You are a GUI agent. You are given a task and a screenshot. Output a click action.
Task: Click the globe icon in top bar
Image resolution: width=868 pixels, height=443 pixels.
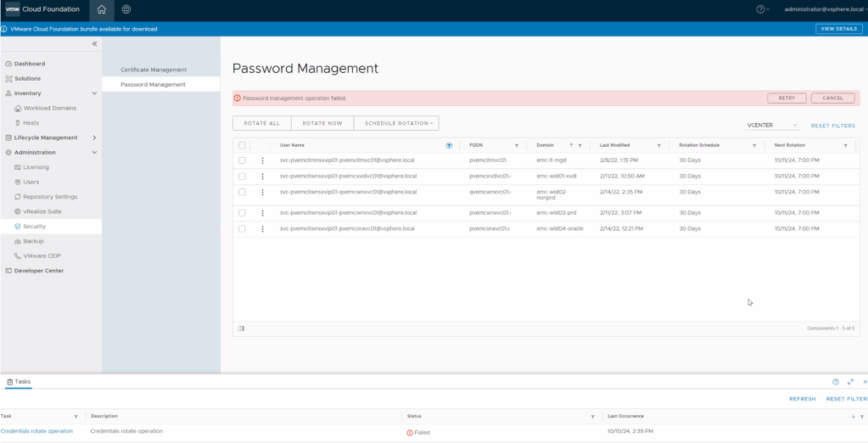coord(126,9)
